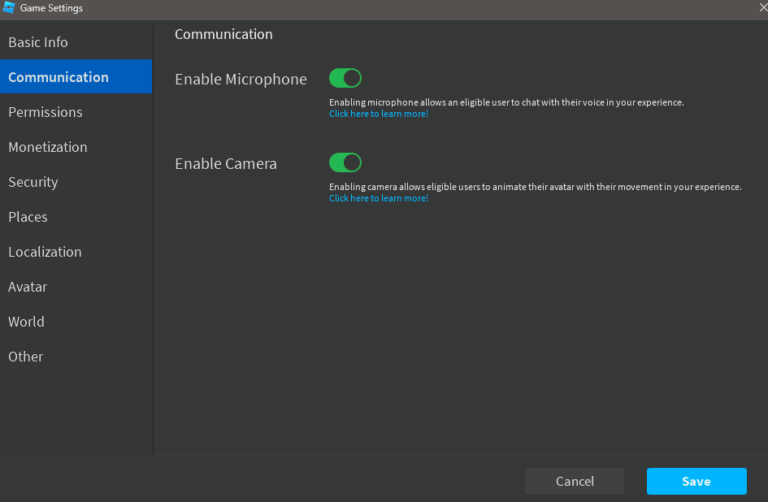The height and width of the screenshot is (502, 768).
Task: Turn off the Enable Camera switch
Action: [345, 163]
